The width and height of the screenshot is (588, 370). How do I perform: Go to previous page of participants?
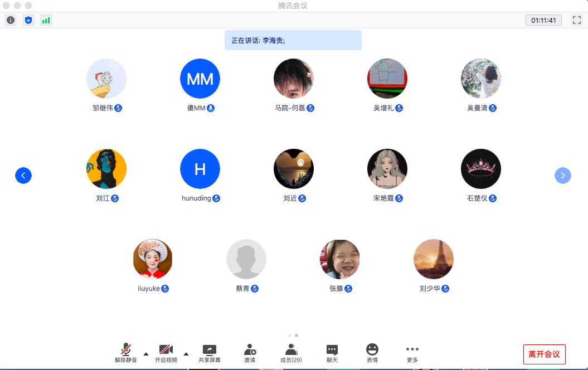(23, 176)
